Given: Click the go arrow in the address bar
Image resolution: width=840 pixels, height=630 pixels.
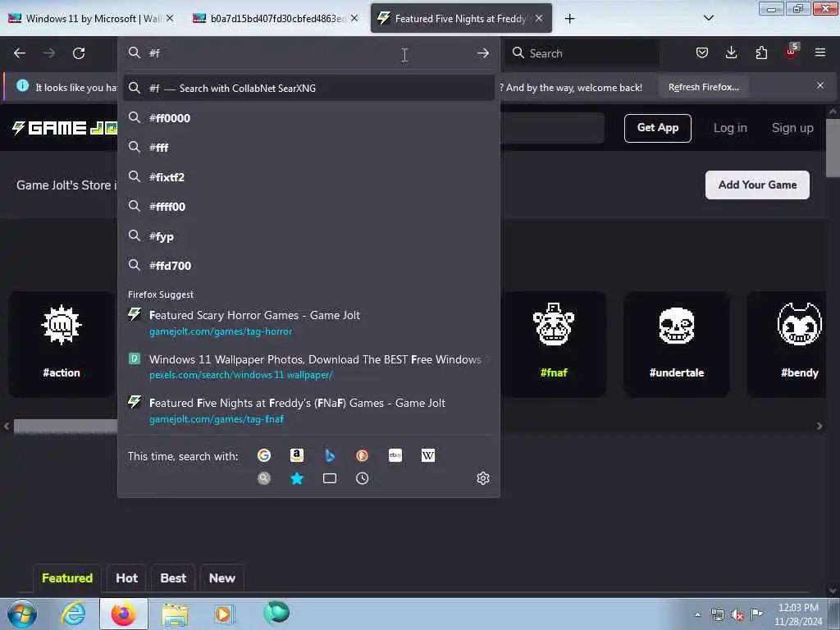Looking at the screenshot, I should [482, 53].
